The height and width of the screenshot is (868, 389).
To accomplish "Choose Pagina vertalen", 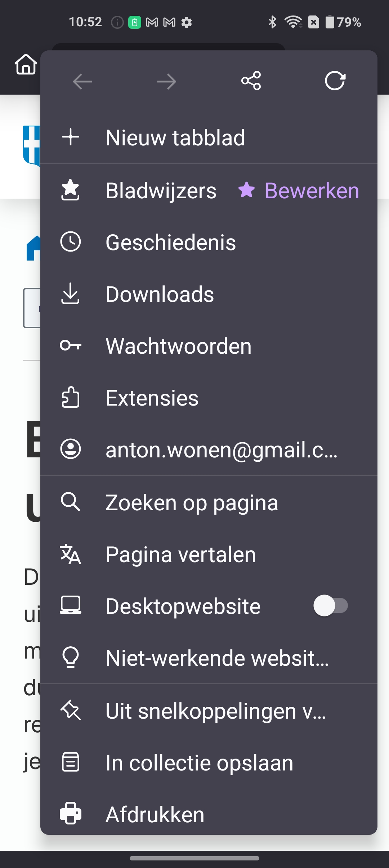I will (180, 554).
